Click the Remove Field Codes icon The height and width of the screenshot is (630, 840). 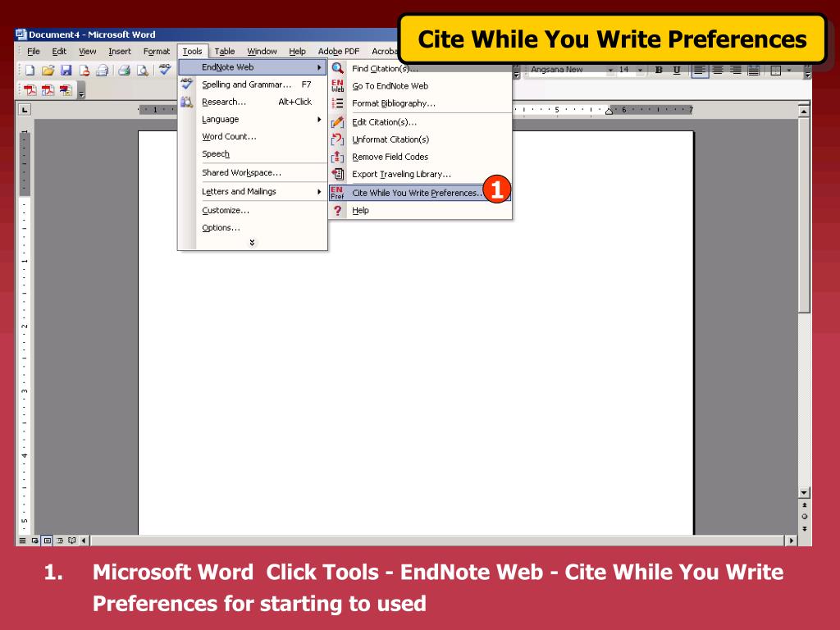[x=337, y=157]
